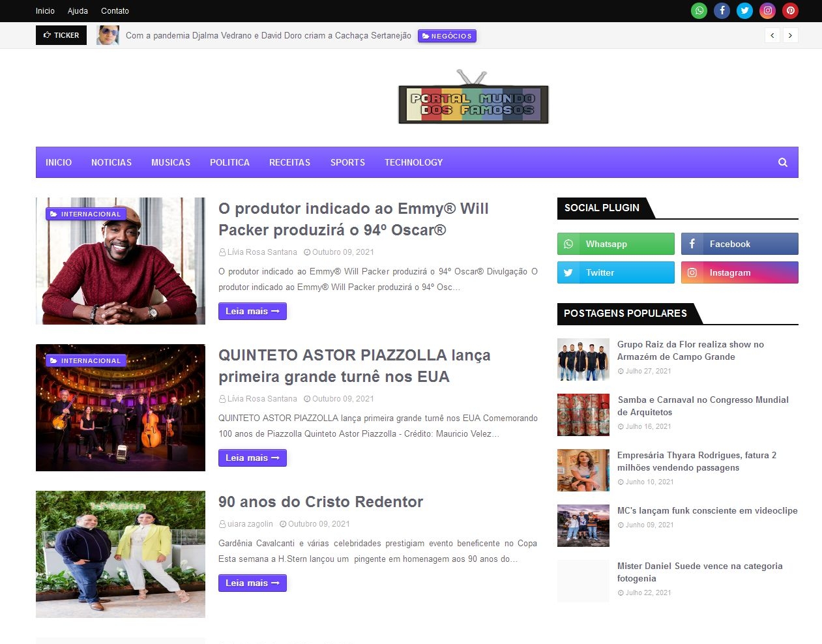Click the Contato link in top bar

[x=115, y=11]
